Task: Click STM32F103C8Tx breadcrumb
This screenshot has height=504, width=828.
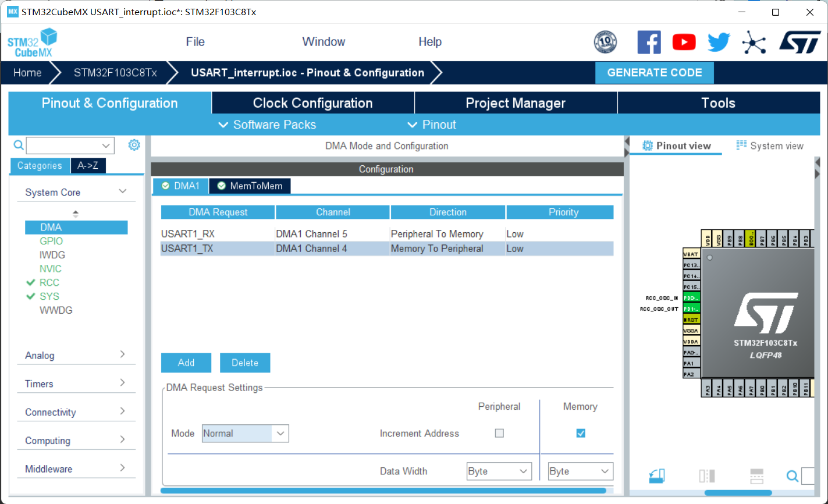Action: (115, 73)
